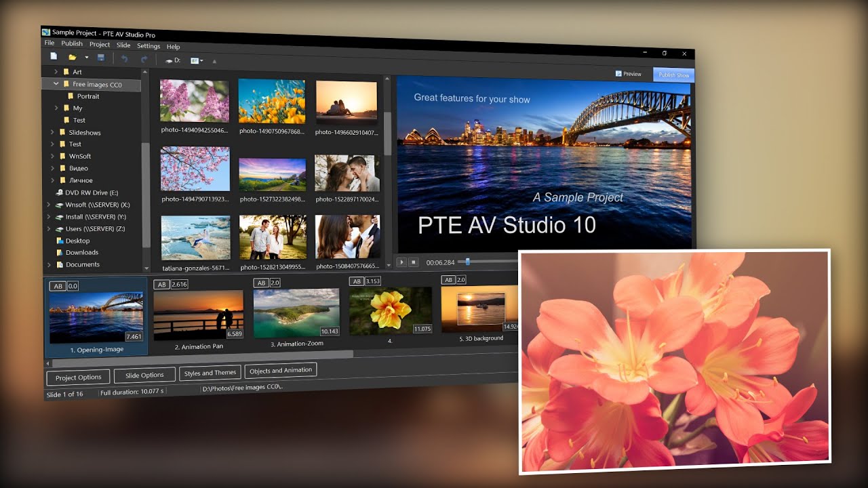The image size is (868, 488).
Task: Select slide 2. Animation Pan in slide list
Action: tap(199, 316)
